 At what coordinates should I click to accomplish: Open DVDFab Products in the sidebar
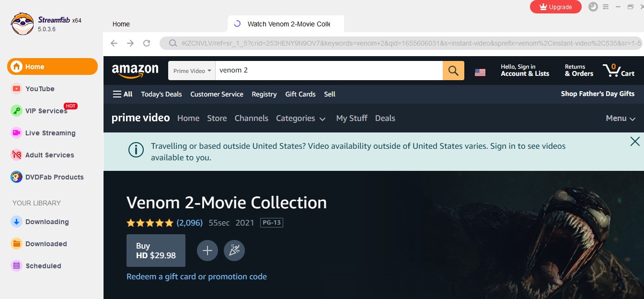point(54,177)
